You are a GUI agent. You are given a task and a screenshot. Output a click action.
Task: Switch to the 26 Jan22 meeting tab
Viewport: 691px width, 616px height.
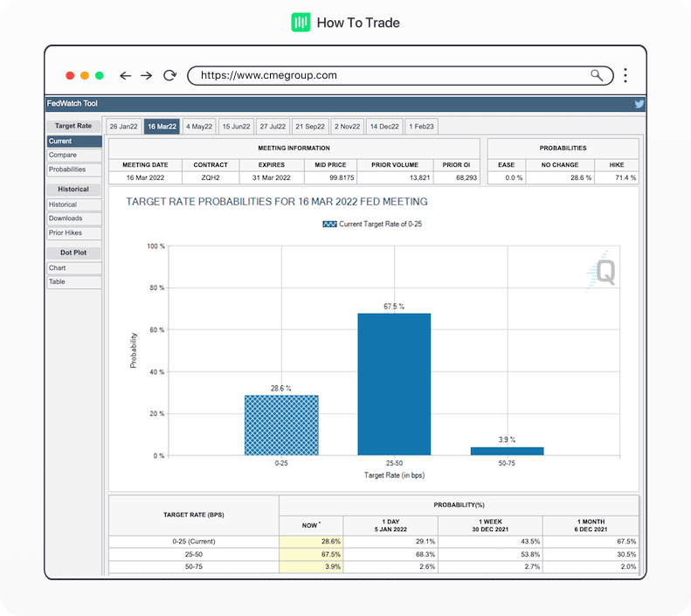123,127
